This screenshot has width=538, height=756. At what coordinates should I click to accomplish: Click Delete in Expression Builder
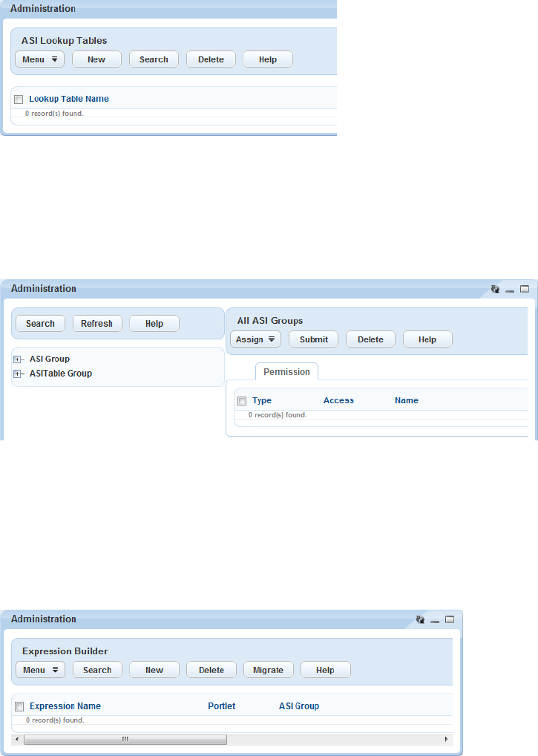click(x=211, y=670)
